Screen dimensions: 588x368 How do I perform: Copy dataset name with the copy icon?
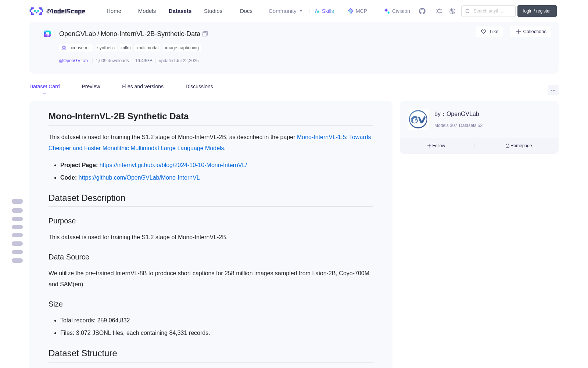coord(205,34)
